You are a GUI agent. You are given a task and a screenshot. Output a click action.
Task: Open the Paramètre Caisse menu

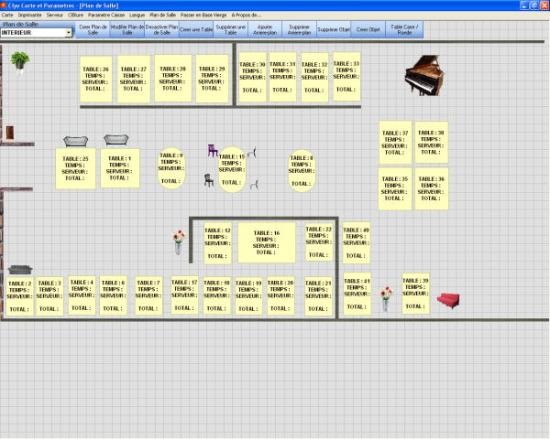(x=106, y=15)
